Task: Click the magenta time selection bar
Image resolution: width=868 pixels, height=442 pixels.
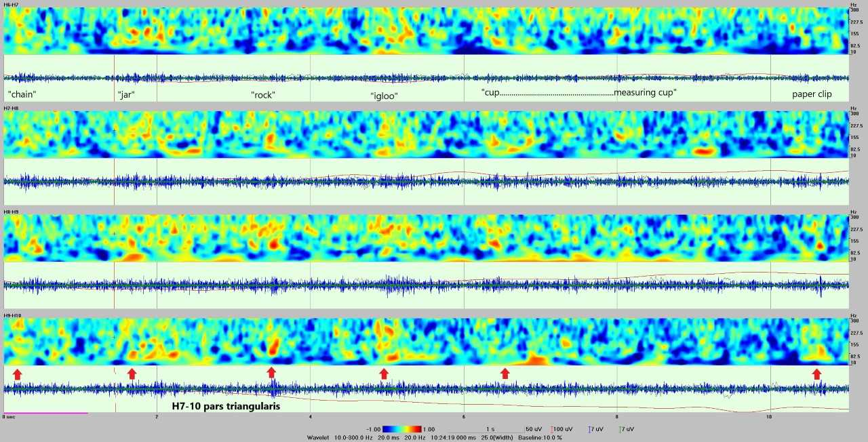Action: [45, 413]
